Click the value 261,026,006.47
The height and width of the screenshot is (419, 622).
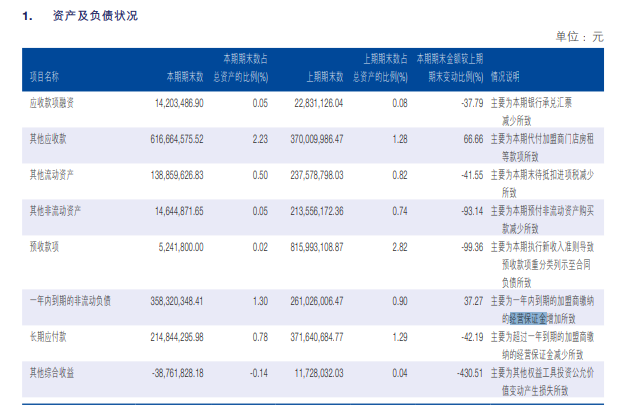317,301
